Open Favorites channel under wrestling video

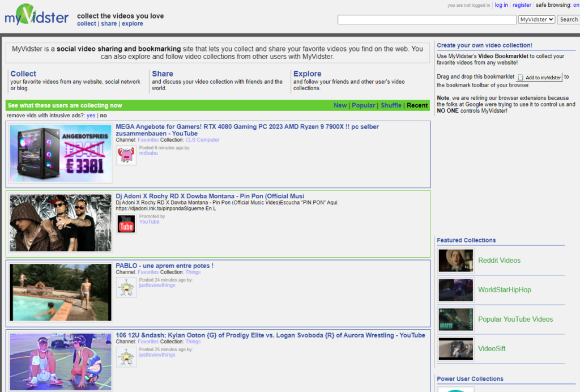pos(148,342)
